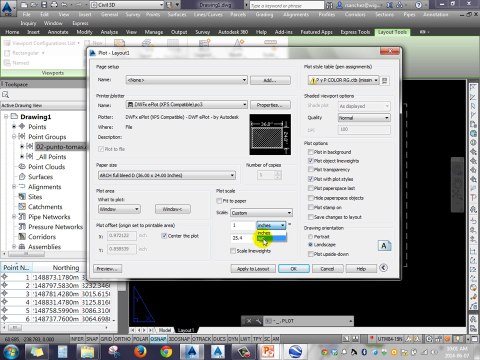The image size is (480, 360).
Task: Click the Preview button
Action: tap(107, 269)
